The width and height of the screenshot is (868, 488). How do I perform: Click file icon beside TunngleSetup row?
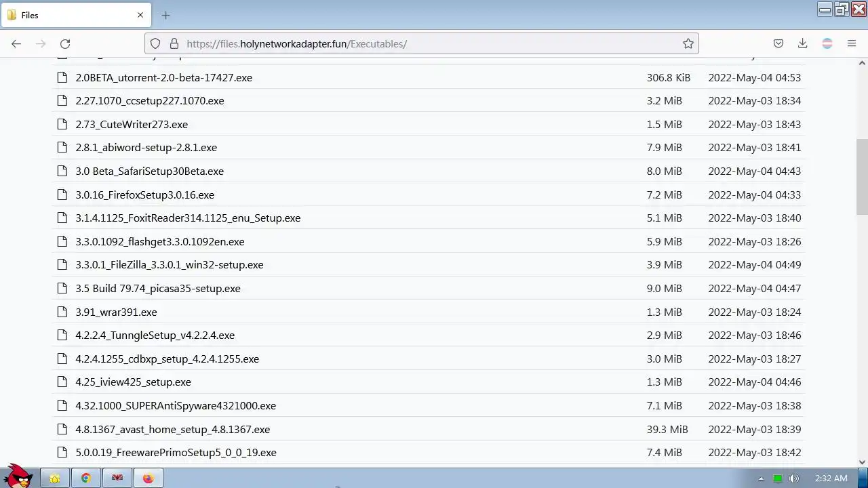point(62,335)
